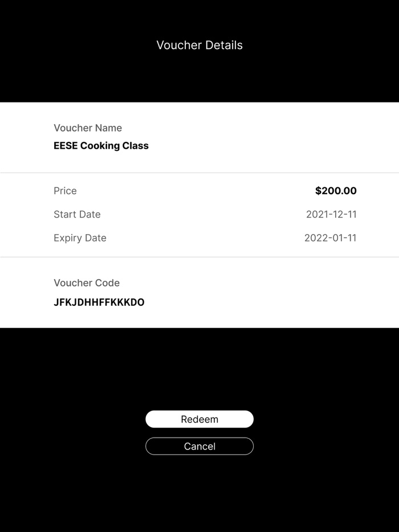Select the $200.00 price value
This screenshot has height=532, width=399.
[x=336, y=191]
